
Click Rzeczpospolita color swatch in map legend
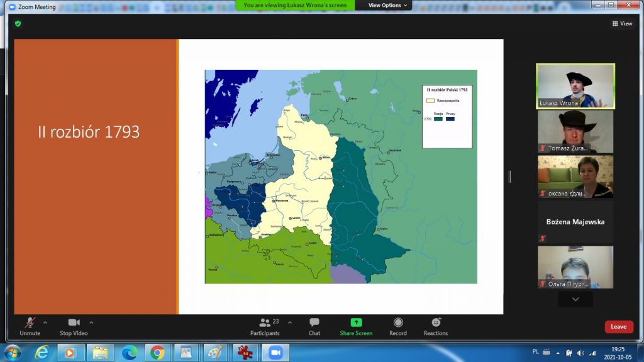click(431, 100)
